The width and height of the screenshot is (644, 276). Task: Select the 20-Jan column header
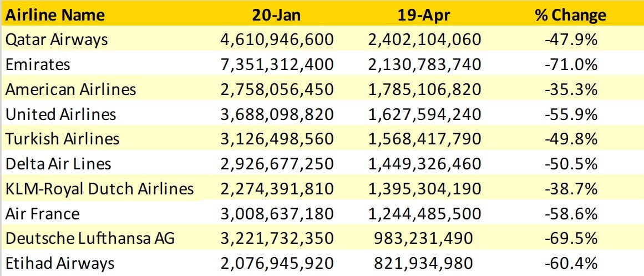[277, 15]
